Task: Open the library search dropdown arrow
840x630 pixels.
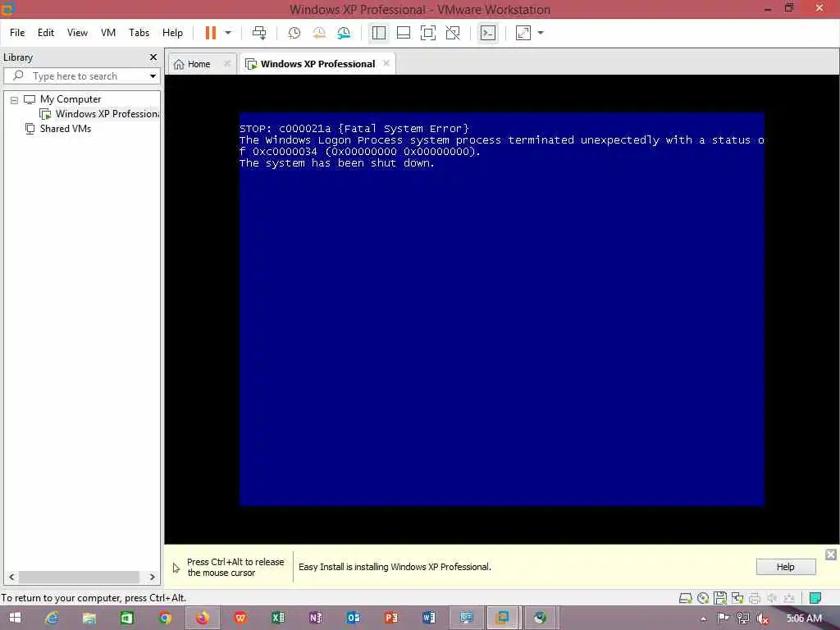Action: (x=153, y=76)
